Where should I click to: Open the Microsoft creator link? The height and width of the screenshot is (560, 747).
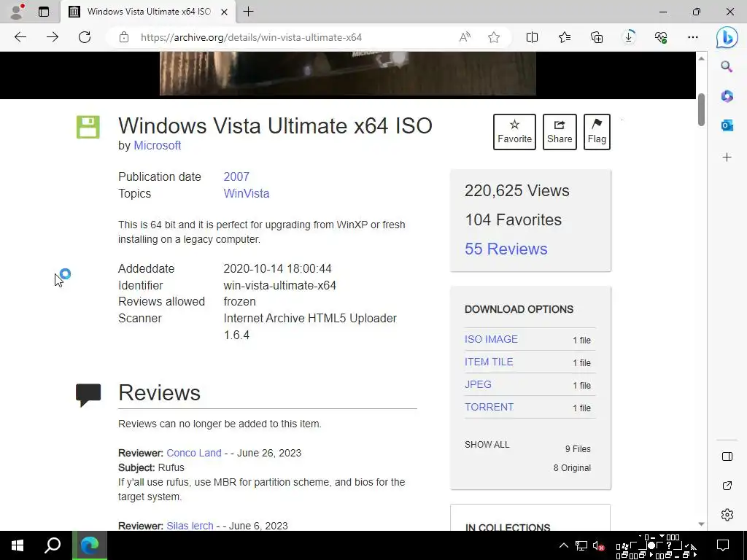click(158, 145)
